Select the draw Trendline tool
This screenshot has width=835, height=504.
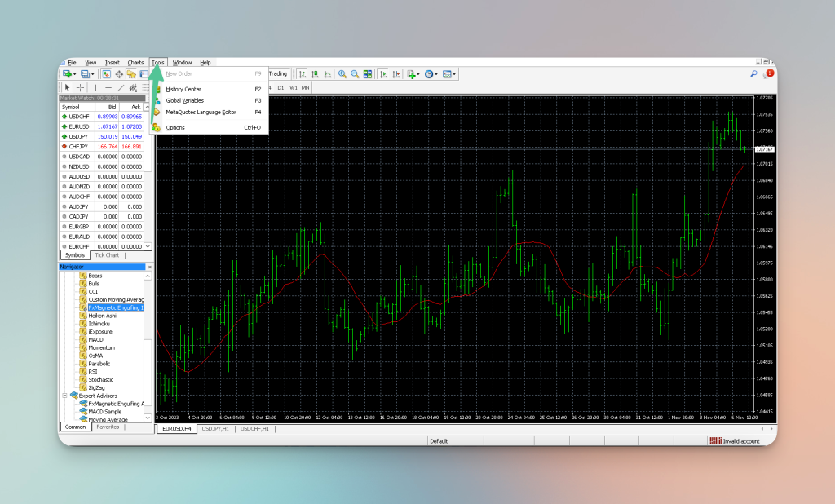click(122, 86)
